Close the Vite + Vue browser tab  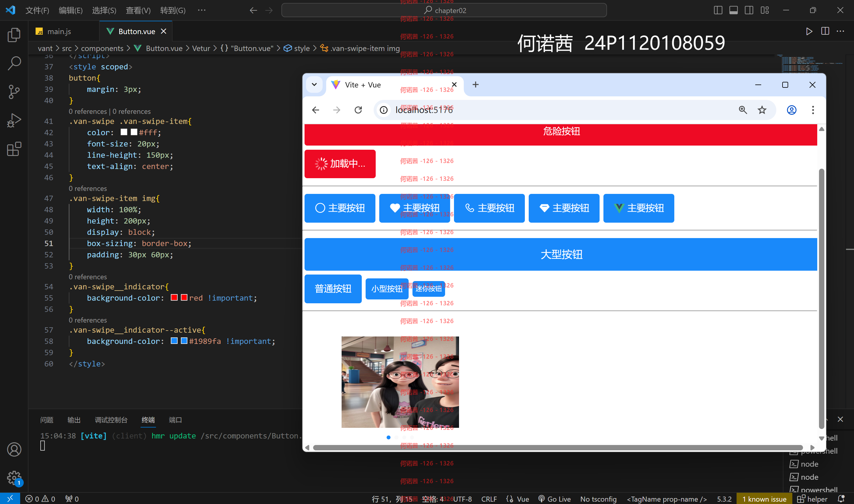[454, 84]
